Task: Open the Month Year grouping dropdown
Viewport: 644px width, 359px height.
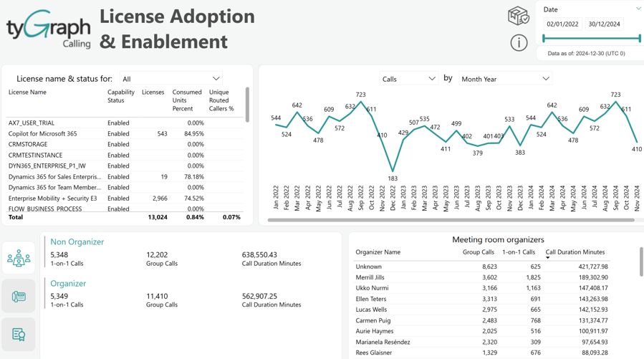Action: pyautogui.click(x=505, y=79)
